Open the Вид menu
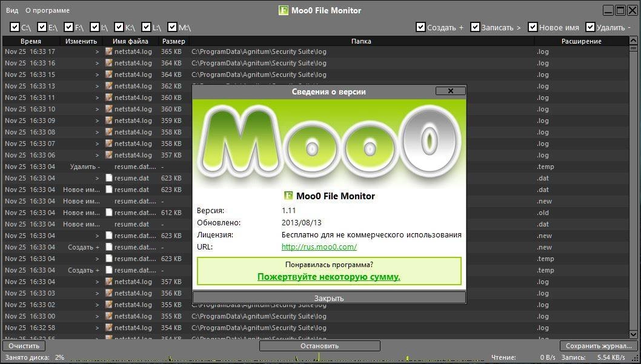The image size is (641, 364). 12,10
